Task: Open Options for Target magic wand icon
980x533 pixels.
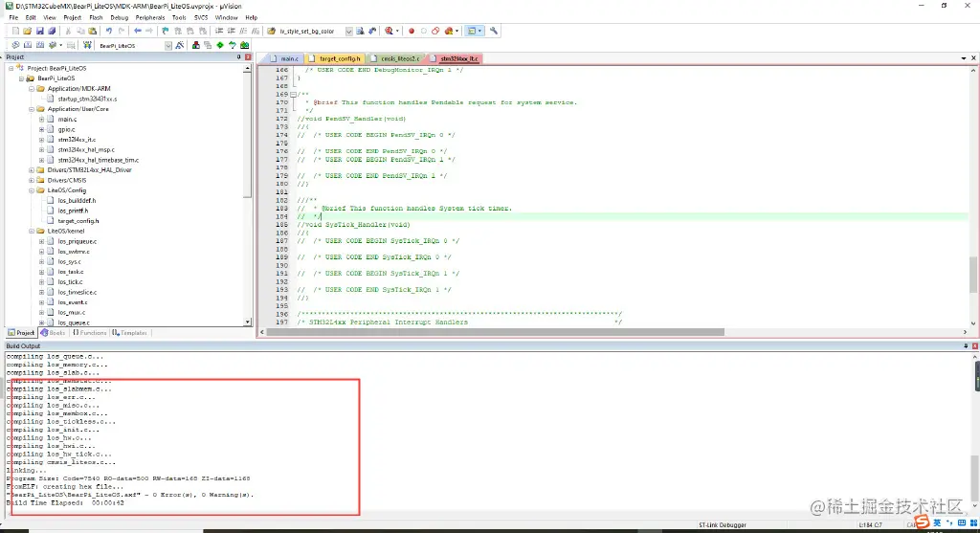Action: pyautogui.click(x=179, y=45)
